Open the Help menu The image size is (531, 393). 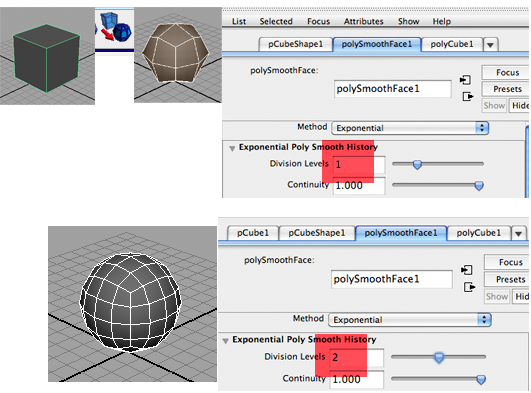coord(442,21)
